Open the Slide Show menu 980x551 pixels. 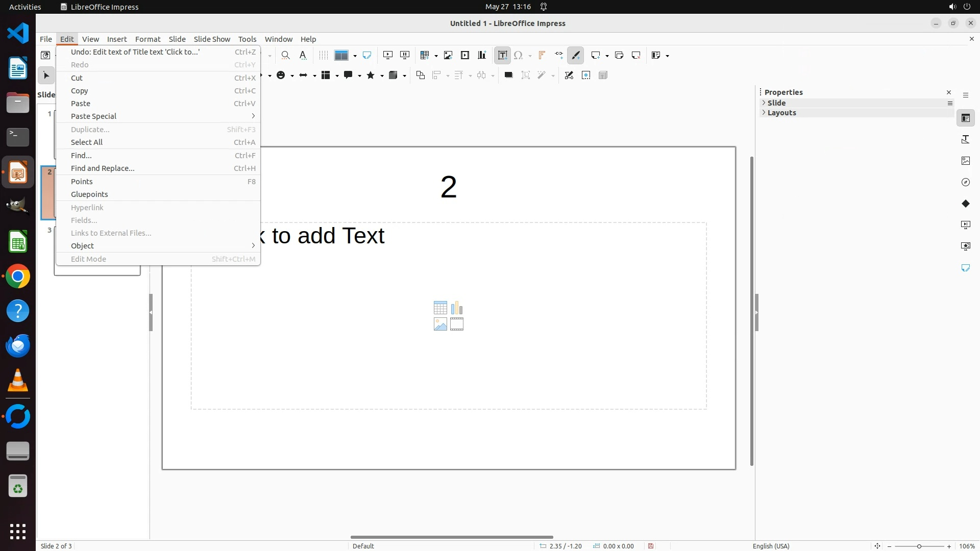pyautogui.click(x=212, y=39)
